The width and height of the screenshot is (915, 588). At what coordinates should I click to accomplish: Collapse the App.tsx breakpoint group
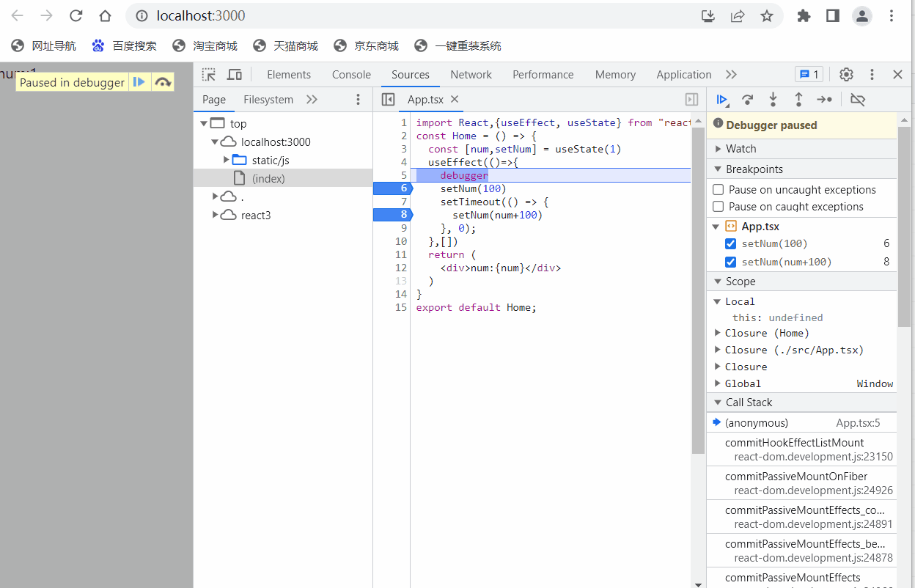pyautogui.click(x=717, y=227)
